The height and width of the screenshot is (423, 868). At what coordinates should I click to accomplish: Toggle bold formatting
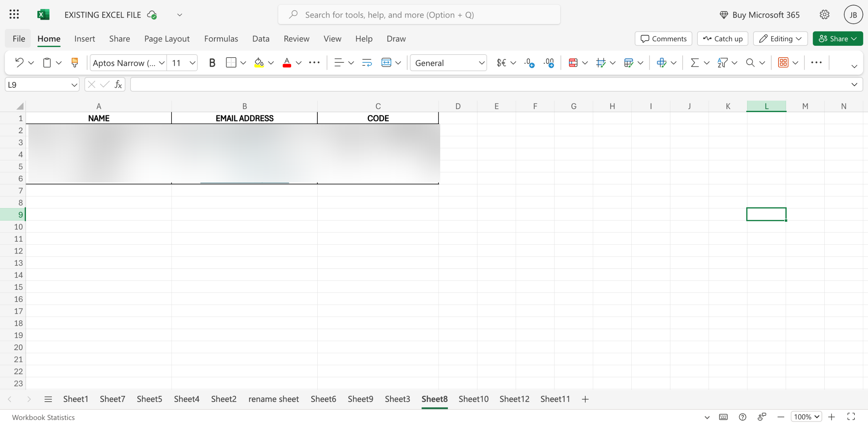point(212,63)
